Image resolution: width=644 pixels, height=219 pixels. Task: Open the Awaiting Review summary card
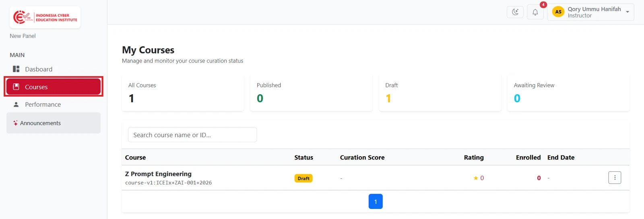coord(568,93)
